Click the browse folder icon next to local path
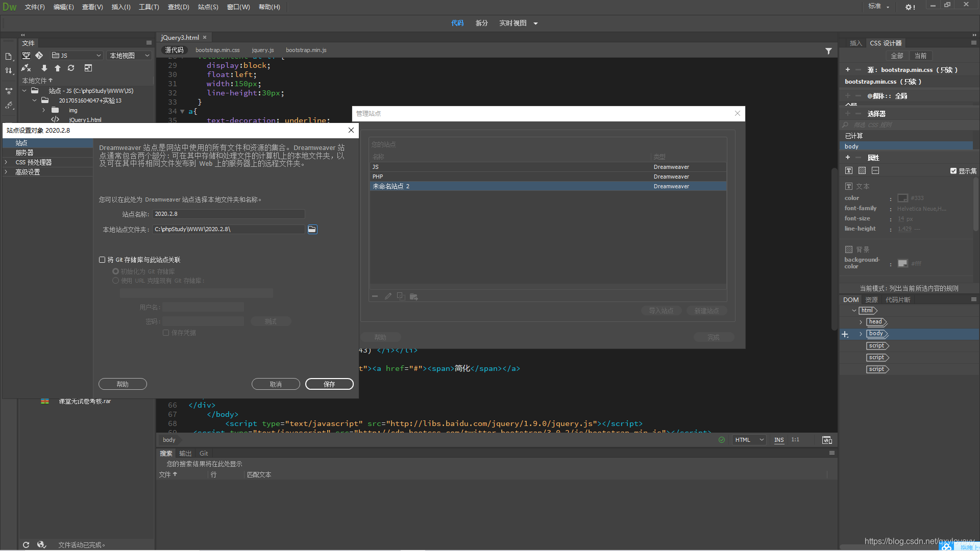 click(312, 229)
